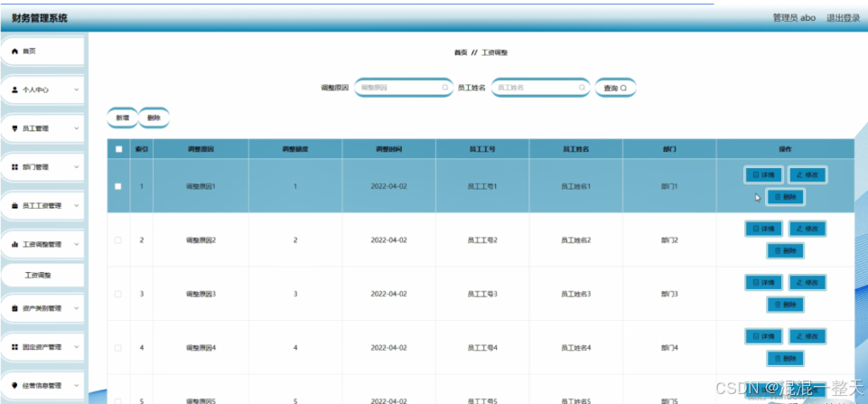868x404 pixels.
Task: Open the 部门管理 sidebar menu
Action: pos(42,167)
